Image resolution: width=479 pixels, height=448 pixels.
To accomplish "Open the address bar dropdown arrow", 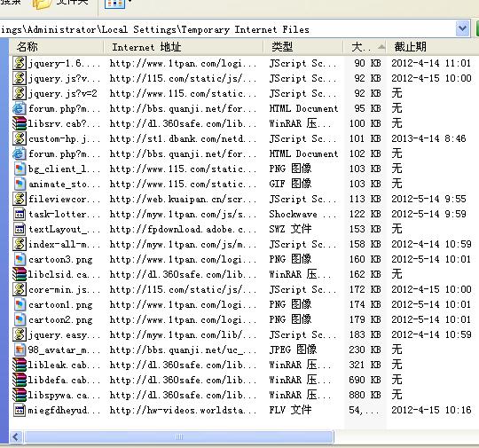I will pyautogui.click(x=462, y=28).
